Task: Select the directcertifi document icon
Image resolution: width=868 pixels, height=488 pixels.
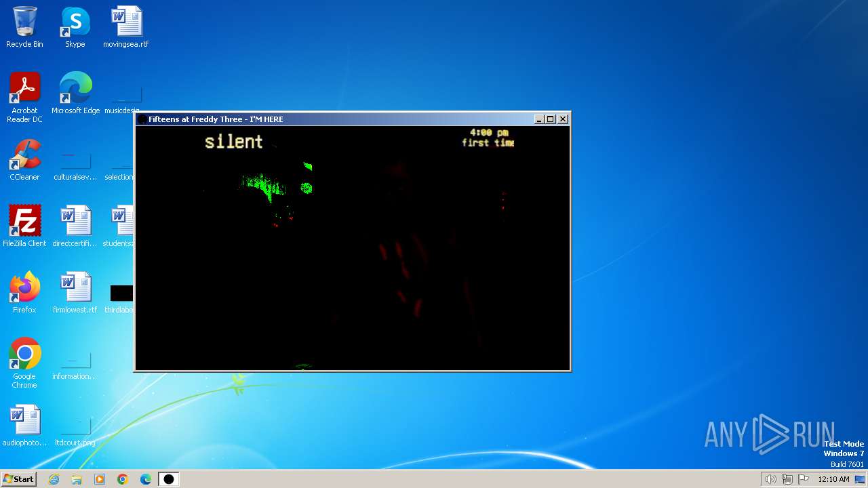Action: (75, 226)
